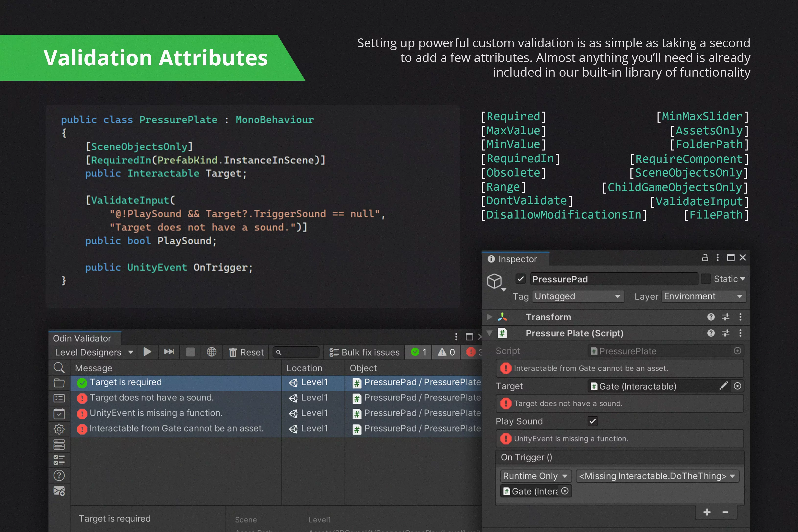Click the step-forward skip icon in validator toolbar
This screenshot has height=532, width=798.
(169, 352)
